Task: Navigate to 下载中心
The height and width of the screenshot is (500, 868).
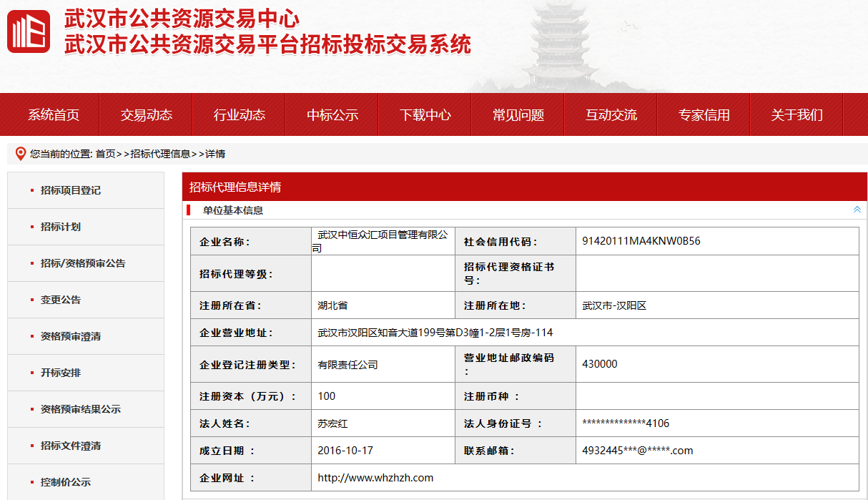Action: click(x=425, y=114)
